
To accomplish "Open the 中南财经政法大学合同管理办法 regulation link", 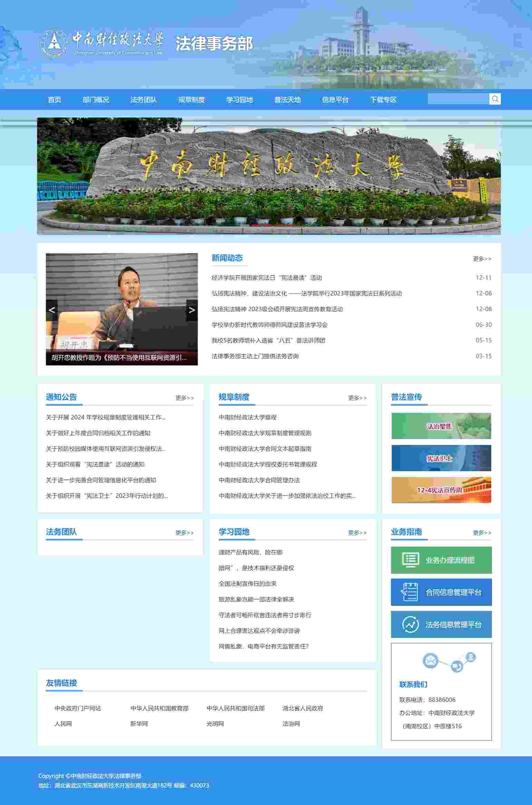I will pos(259,480).
